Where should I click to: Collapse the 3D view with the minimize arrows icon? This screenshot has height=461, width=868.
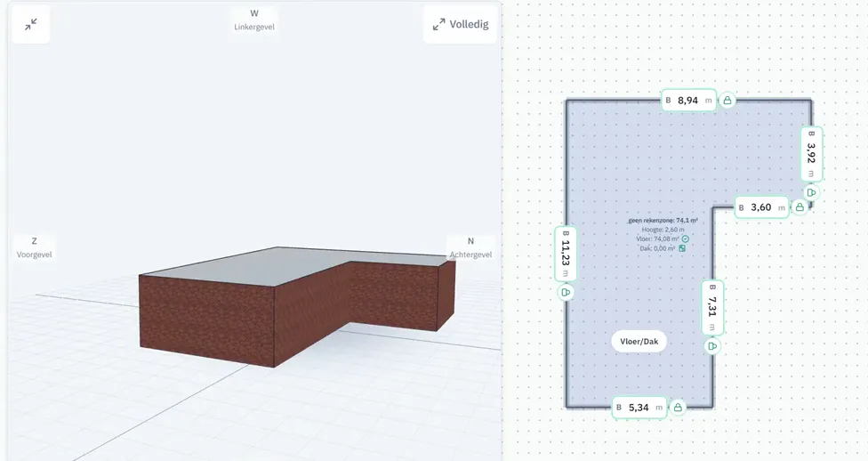[31, 24]
